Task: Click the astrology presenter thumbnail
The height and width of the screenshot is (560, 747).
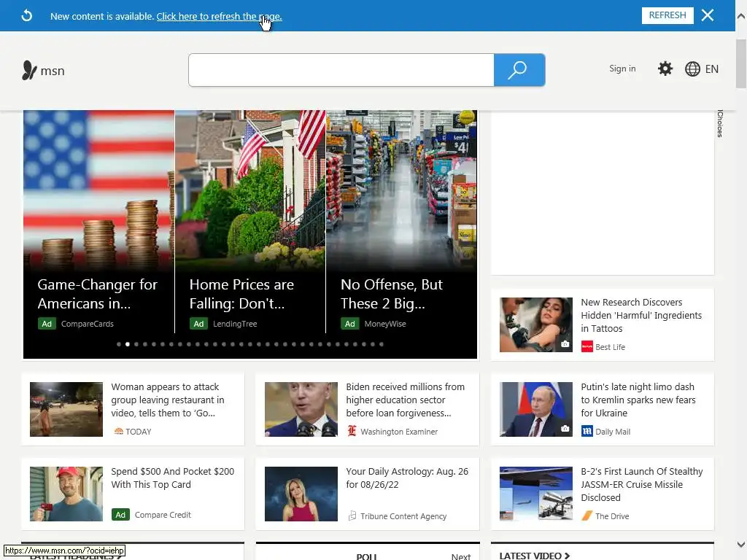Action: pos(301,494)
